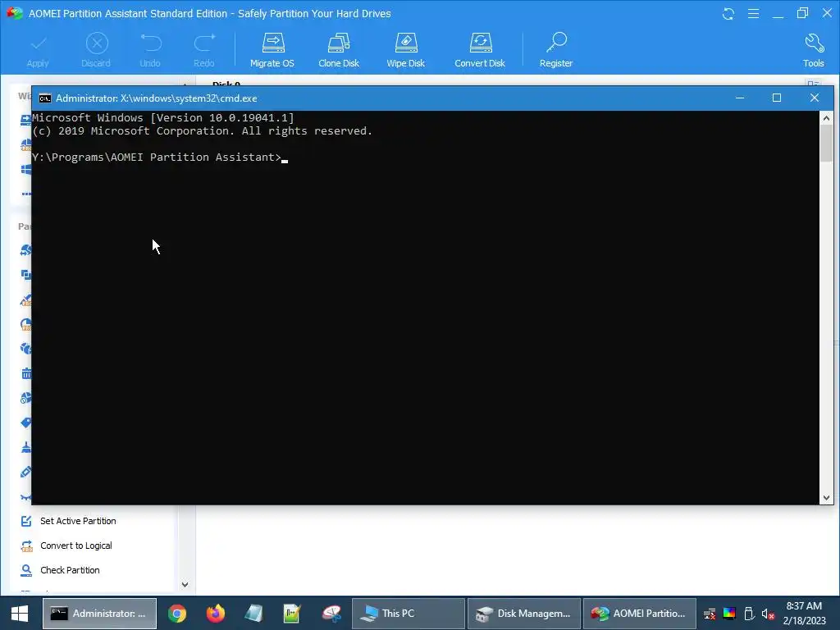The height and width of the screenshot is (630, 840).
Task: Click the AOMEI app logo in title bar
Action: click(15, 13)
